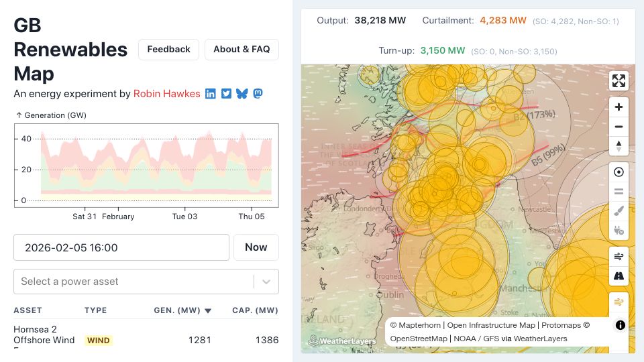
Task: Open the OpenStreetMap attribution link
Action: tap(419, 339)
